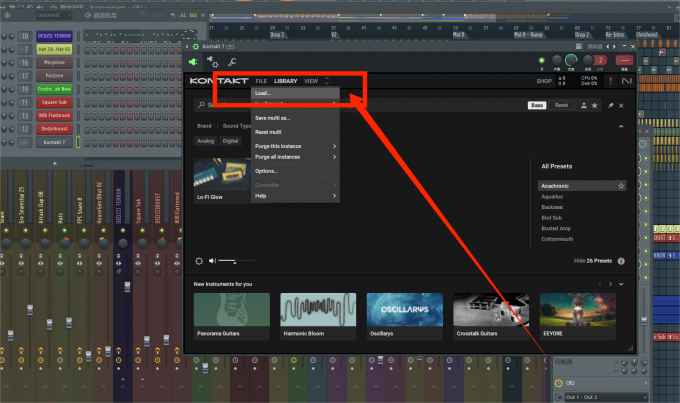Click the preset browser icon in Kontakt title bar

pos(579,46)
